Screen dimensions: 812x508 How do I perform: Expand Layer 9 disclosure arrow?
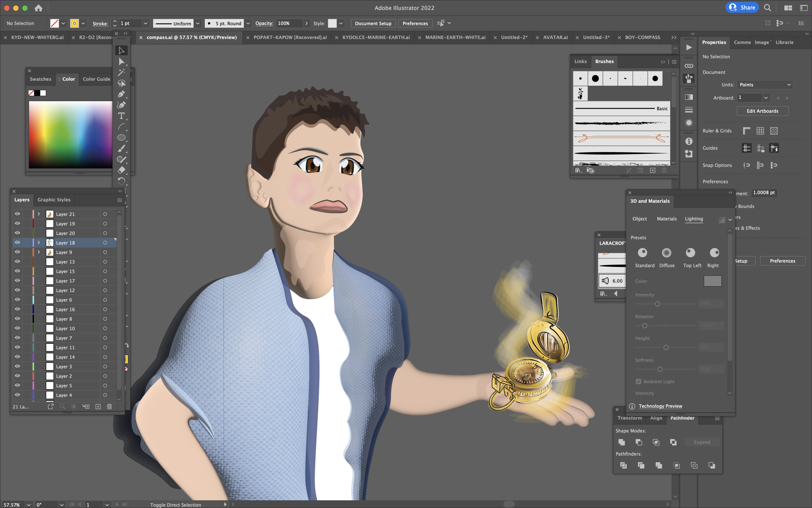point(39,252)
